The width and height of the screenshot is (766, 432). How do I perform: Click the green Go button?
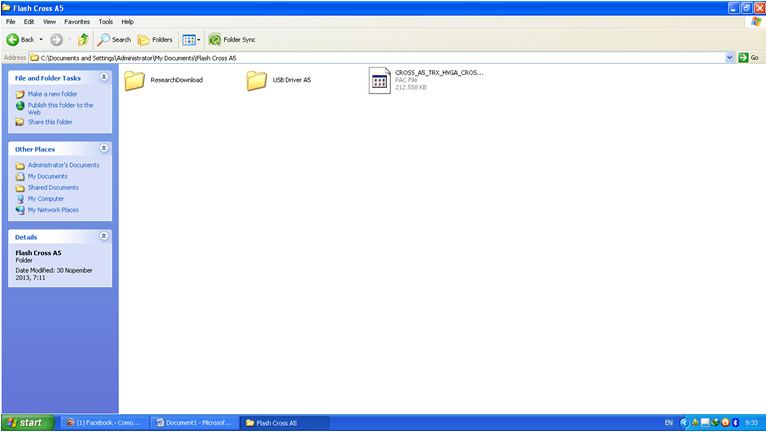(749, 58)
